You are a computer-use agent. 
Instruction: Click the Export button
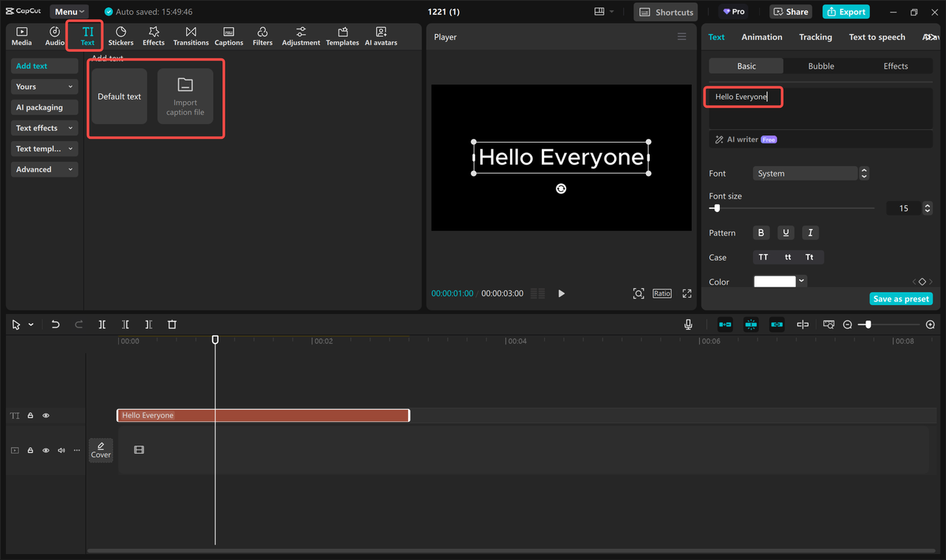(x=845, y=11)
